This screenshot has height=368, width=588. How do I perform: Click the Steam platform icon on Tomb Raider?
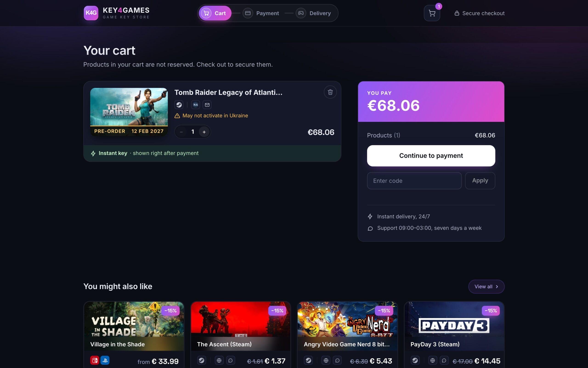click(179, 105)
